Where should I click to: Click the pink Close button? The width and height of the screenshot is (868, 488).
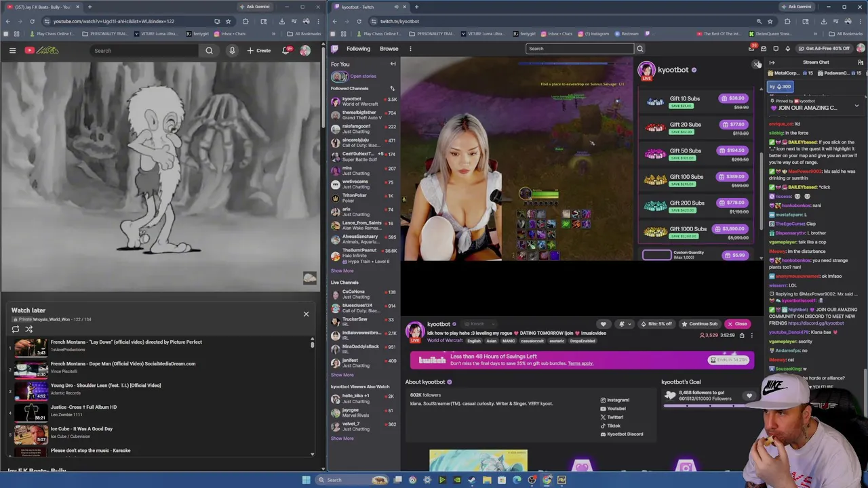[737, 324]
